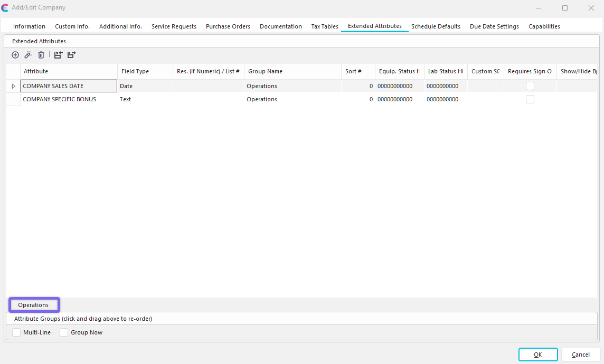Screen dimensions: 604x364
Task: Tick Requires Sign Off for COMPANY SPECIFIC BONUS
Action: pos(530,99)
